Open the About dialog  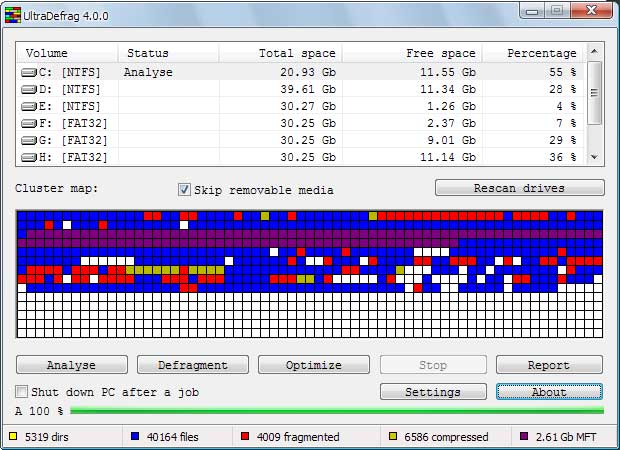(549, 392)
